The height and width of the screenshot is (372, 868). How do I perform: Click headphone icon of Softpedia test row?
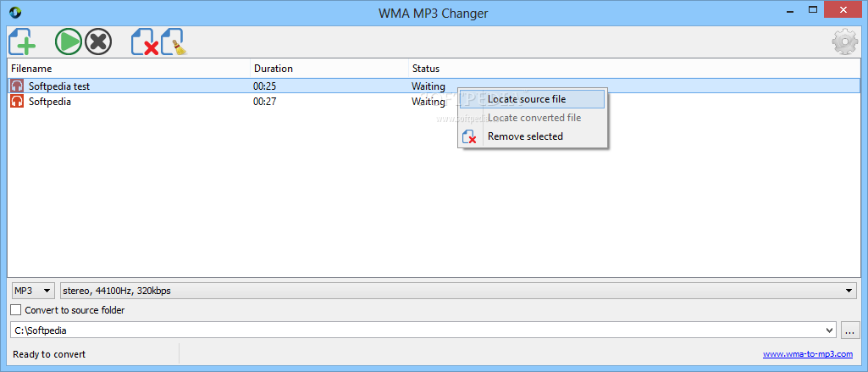[x=17, y=86]
